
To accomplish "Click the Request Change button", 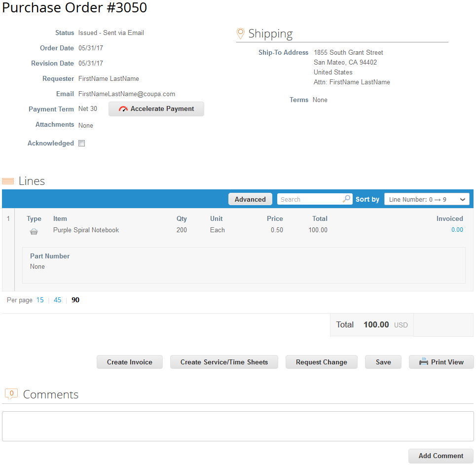I will pos(322,362).
